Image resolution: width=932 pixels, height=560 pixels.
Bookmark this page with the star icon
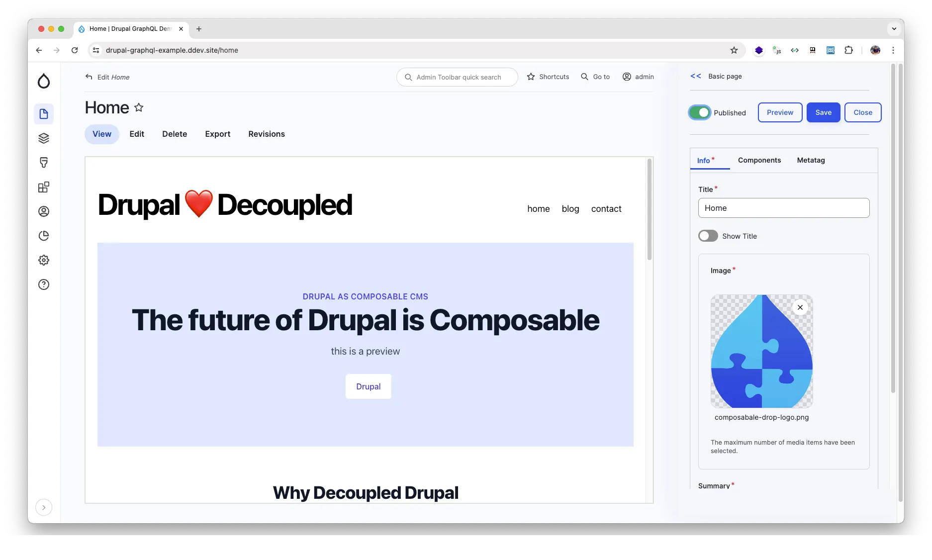tap(734, 50)
